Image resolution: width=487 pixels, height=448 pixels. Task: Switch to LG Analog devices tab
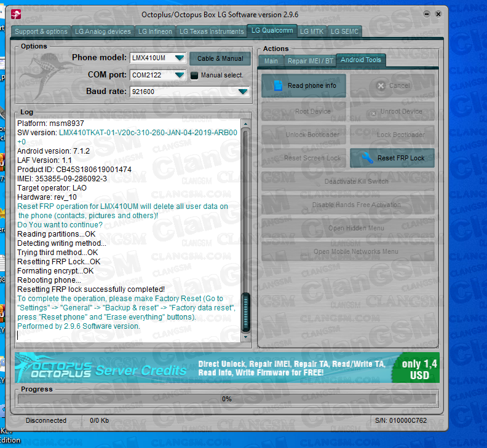tap(103, 31)
